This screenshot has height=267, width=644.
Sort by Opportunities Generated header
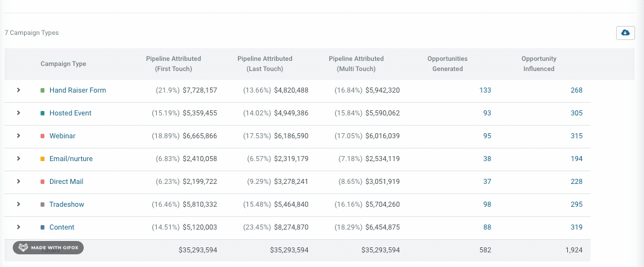click(447, 63)
